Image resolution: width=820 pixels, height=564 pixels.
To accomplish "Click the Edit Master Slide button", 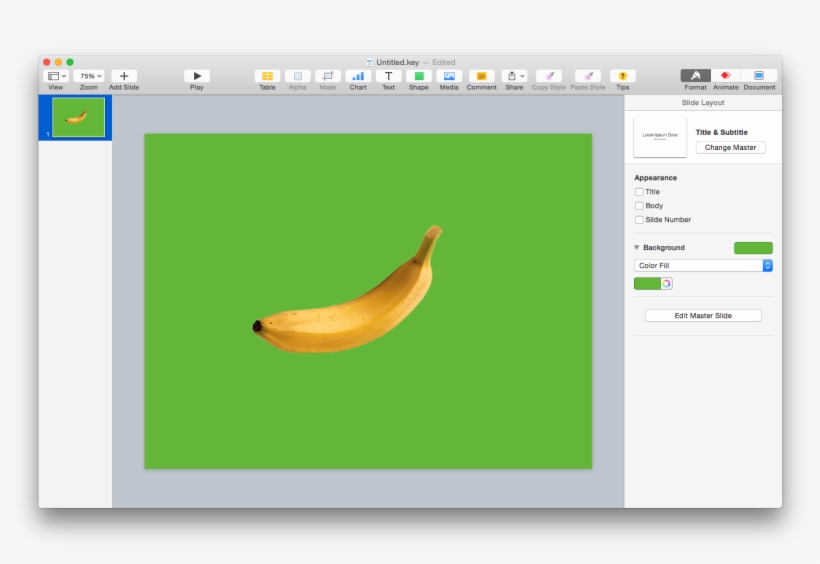I will tap(703, 316).
